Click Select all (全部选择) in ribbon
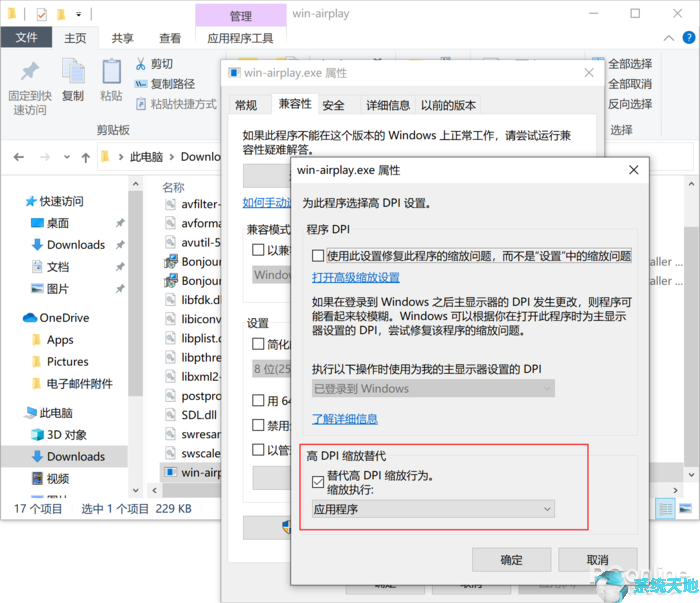700x603 pixels. (630, 64)
